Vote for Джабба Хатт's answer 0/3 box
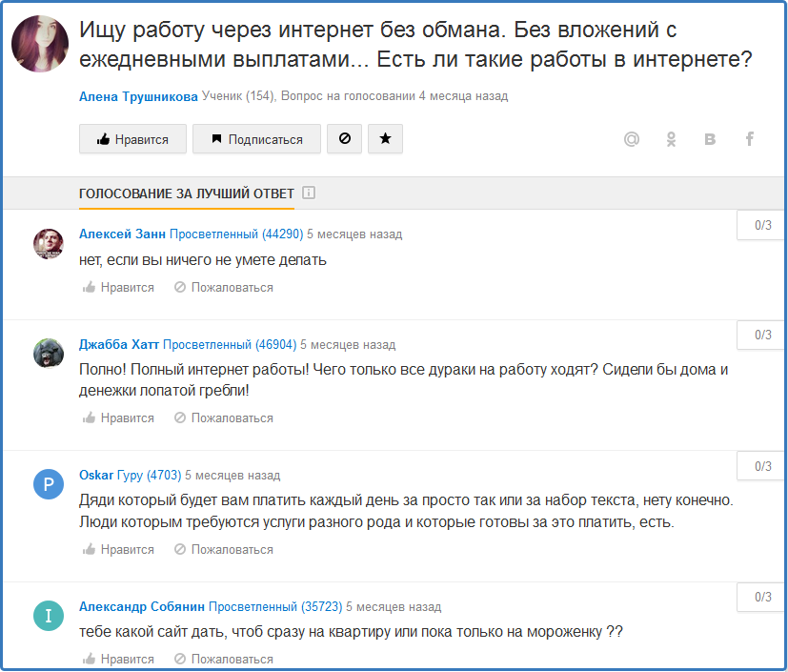Viewport: 788px width, 672px height. 762,336
